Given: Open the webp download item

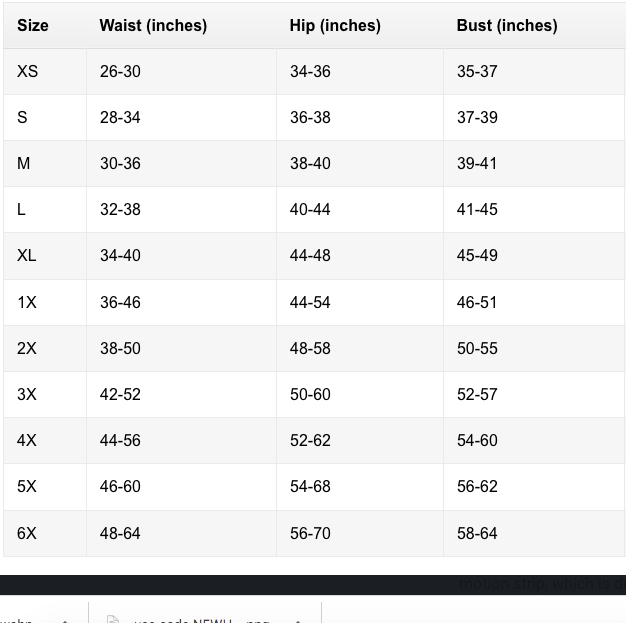Looking at the screenshot, I should click(18, 620).
